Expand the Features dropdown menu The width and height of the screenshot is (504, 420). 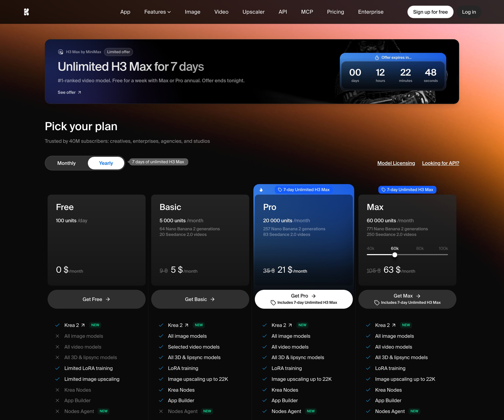pos(157,12)
